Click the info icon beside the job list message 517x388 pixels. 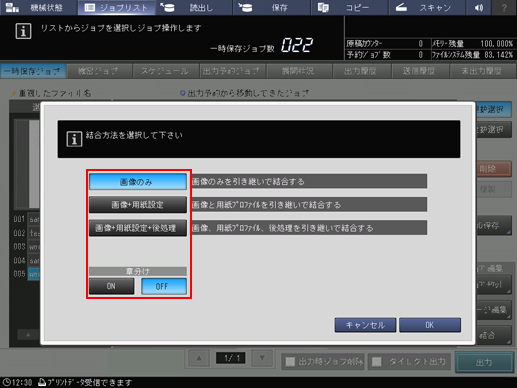click(x=23, y=31)
